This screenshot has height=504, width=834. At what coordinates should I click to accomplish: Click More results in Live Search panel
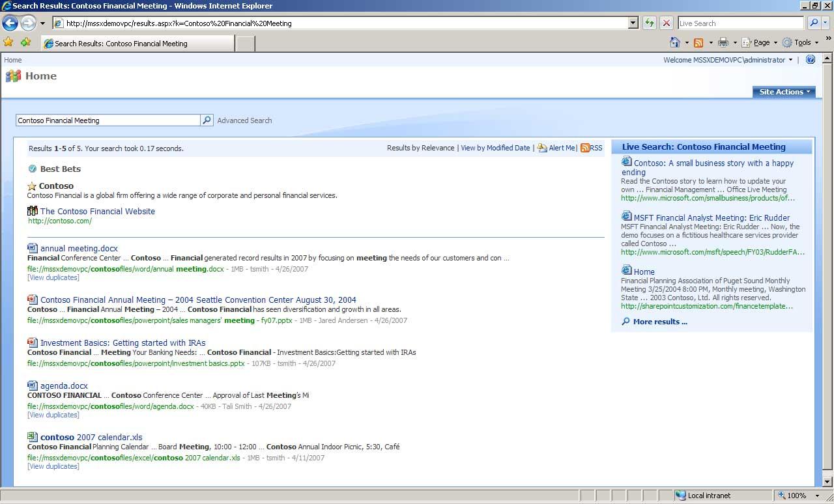pos(660,322)
